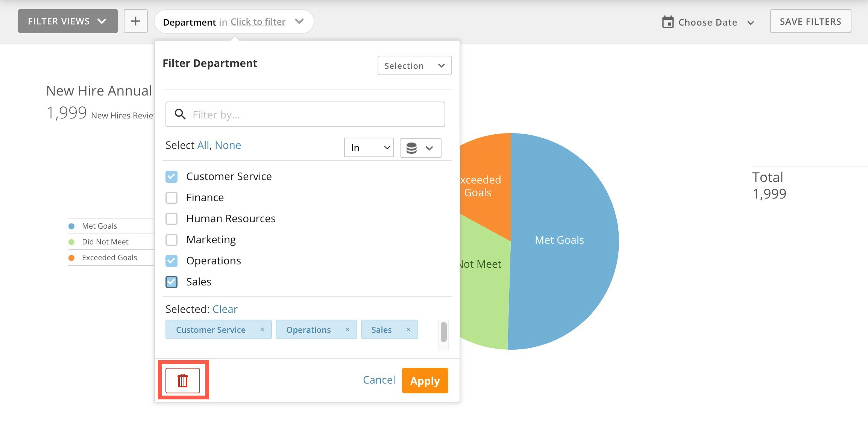The height and width of the screenshot is (446, 868).
Task: Click the plus add filter button
Action: (135, 21)
